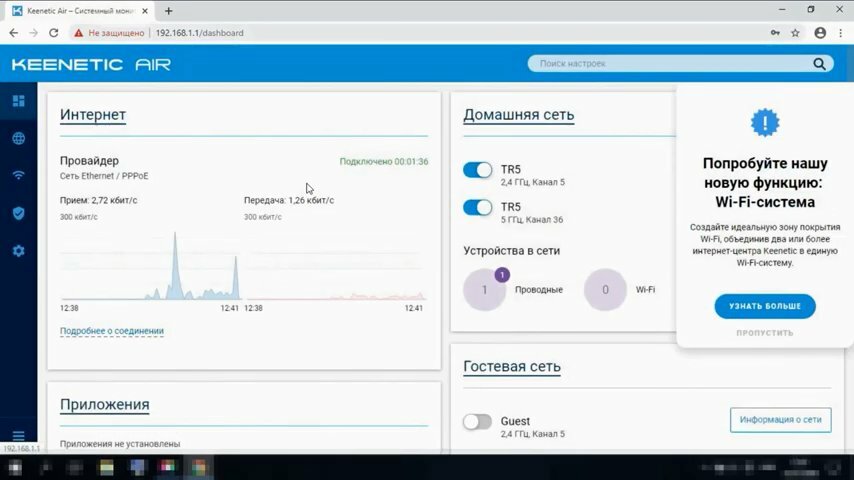Screen dimensions: 854x480
Task: Click the Провайдер label
Action: click(x=89, y=161)
